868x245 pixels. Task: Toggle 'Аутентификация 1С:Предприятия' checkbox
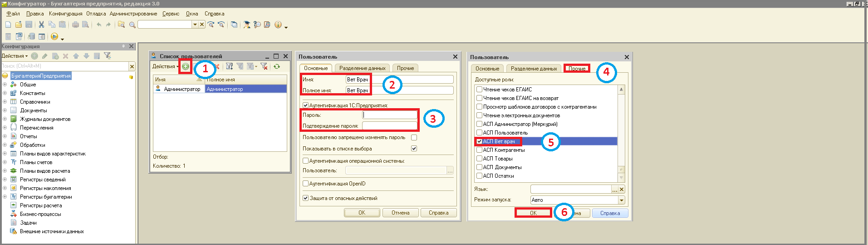[305, 105]
